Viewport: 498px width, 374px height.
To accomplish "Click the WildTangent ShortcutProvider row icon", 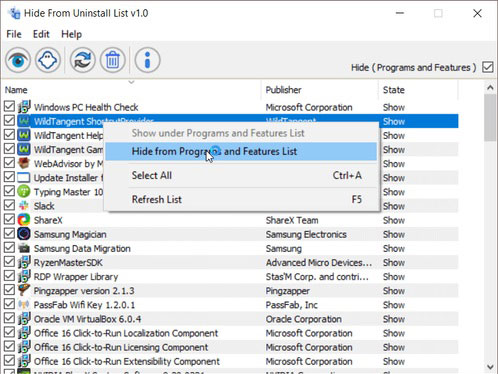I will (x=24, y=121).
